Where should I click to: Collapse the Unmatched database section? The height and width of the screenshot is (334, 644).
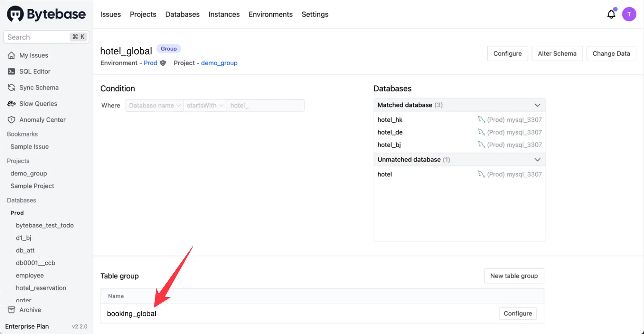click(537, 159)
